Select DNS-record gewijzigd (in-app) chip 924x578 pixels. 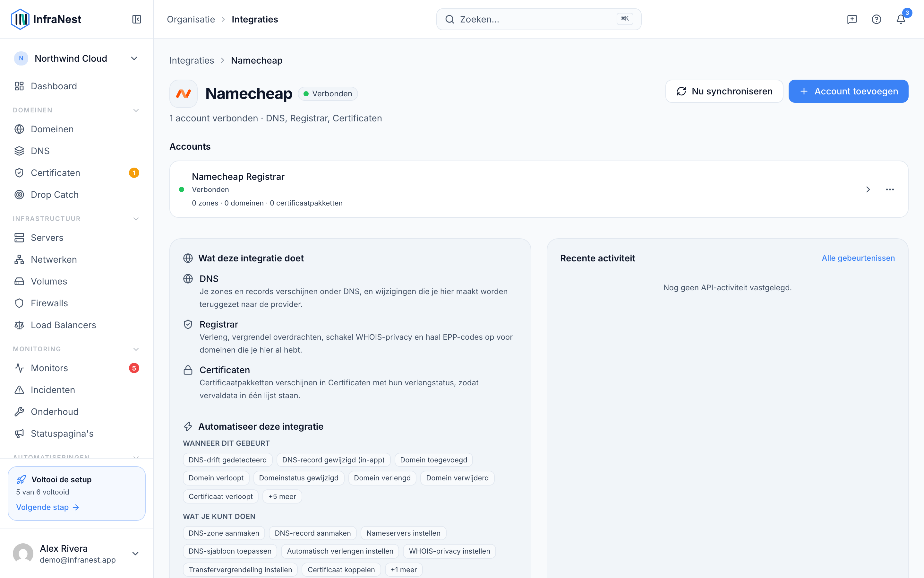point(333,460)
